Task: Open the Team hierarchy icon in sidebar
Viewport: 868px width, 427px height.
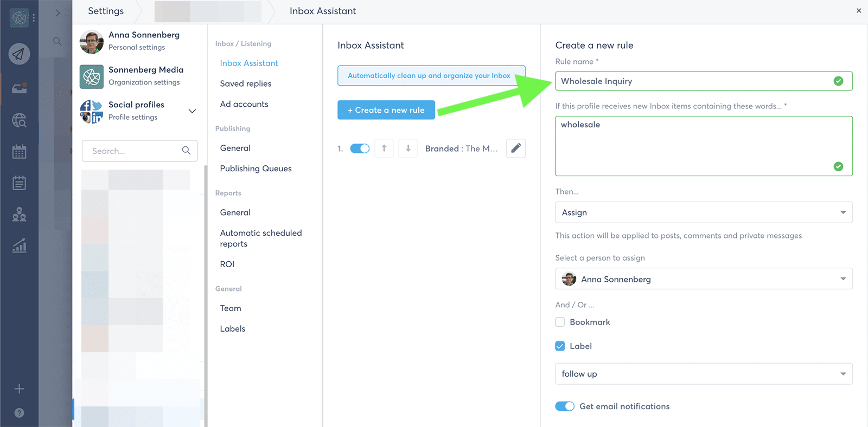Action: [19, 215]
